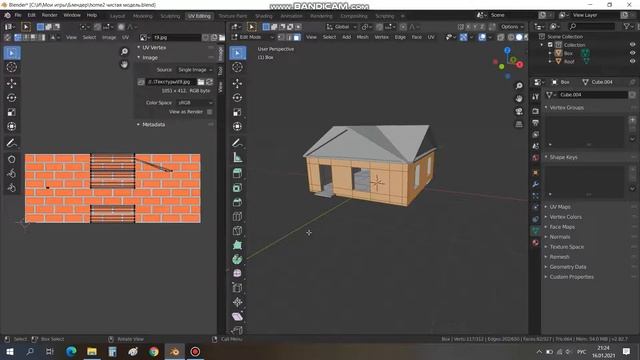Viewport: 640px width, 360px height.
Task: Select the Measure tool in 3D viewport
Action: [238, 157]
